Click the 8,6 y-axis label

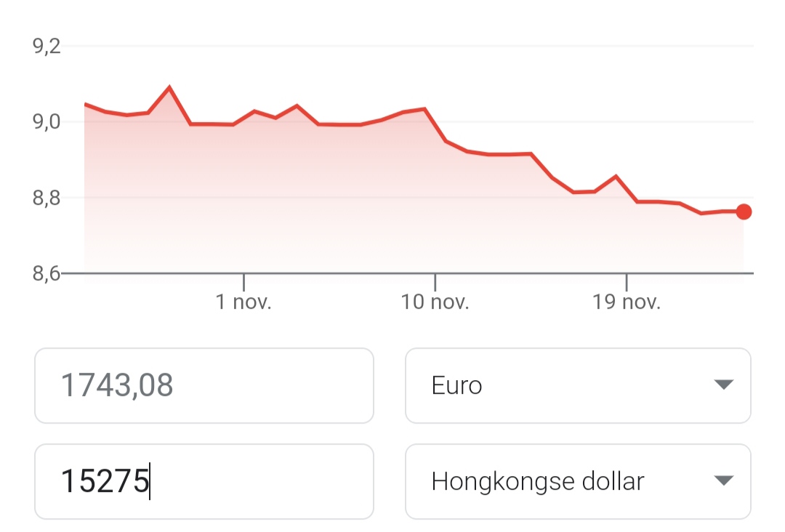pos(47,273)
